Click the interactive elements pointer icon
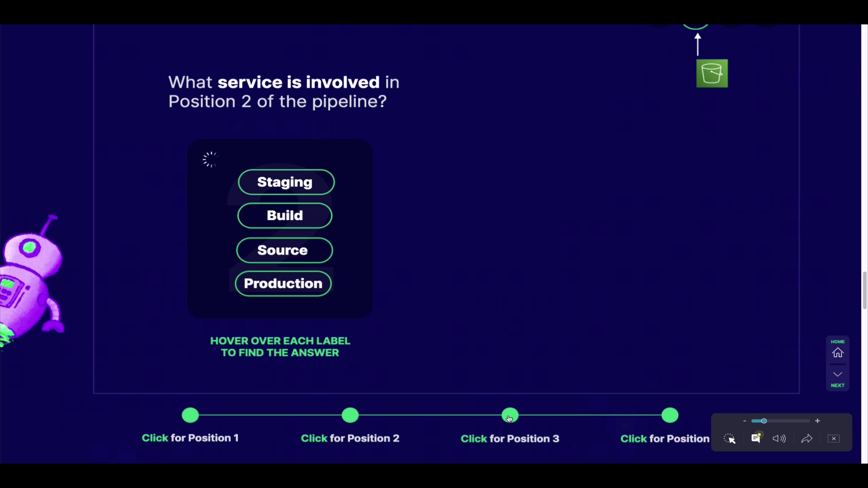Screen dimensions: 868x488 pyautogui.click(x=729, y=439)
